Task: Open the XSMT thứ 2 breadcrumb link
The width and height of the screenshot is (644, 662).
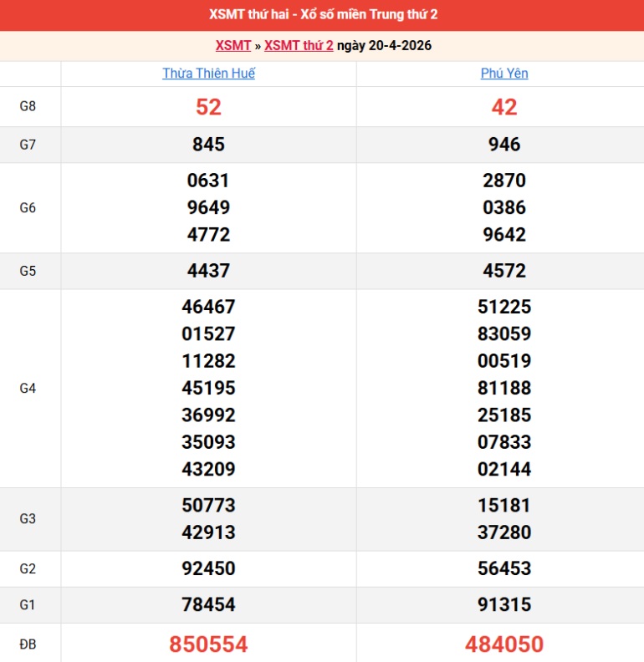Action: (x=299, y=45)
